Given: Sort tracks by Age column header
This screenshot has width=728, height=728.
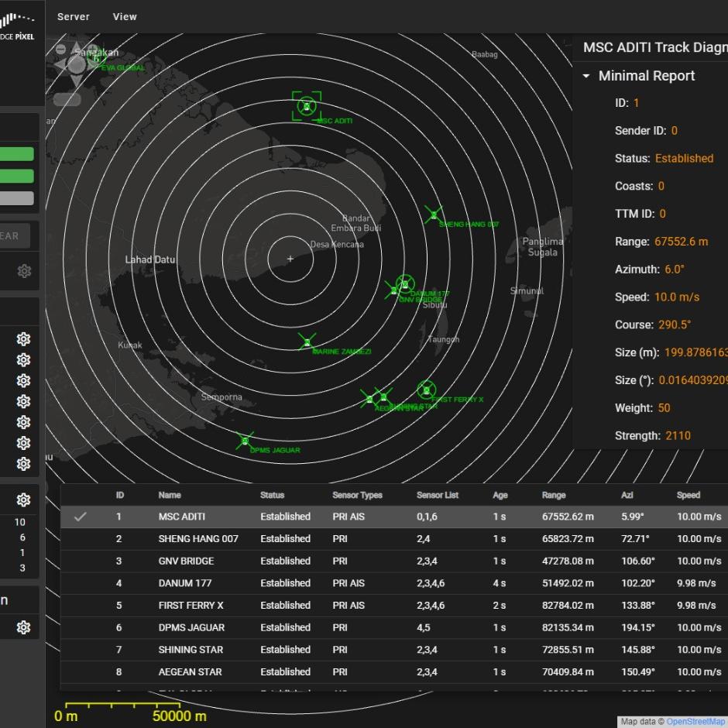Looking at the screenshot, I should [500, 495].
